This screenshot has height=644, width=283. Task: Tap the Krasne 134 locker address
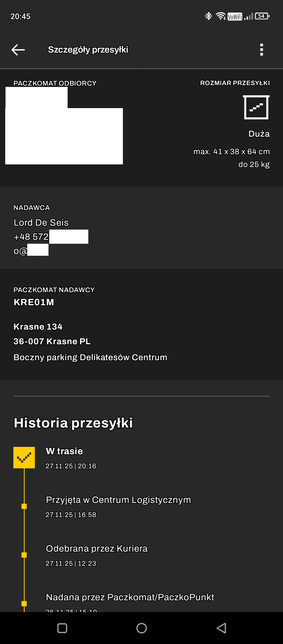click(x=38, y=327)
